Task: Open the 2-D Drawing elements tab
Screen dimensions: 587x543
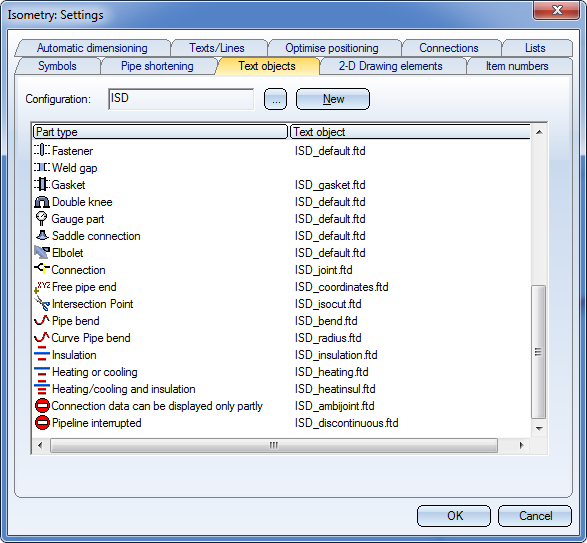Action: coord(390,66)
